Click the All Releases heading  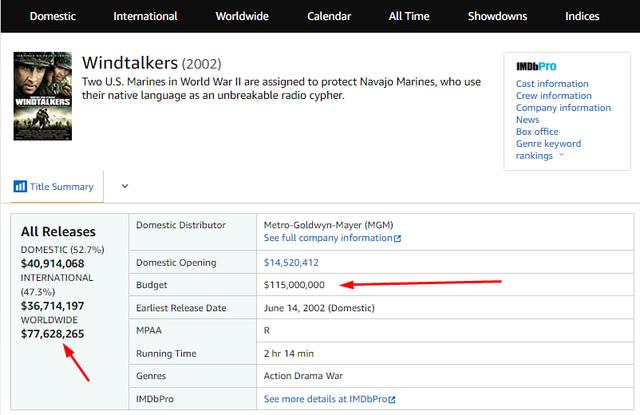(x=58, y=232)
